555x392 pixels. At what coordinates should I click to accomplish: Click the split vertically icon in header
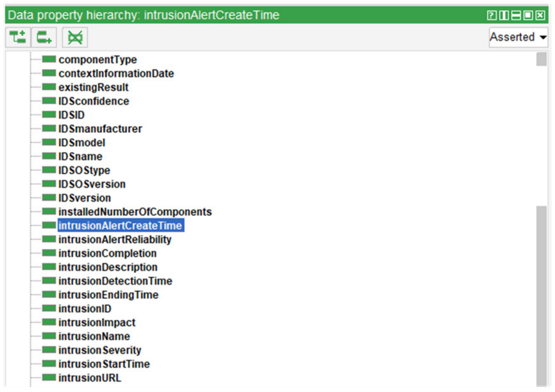point(504,15)
